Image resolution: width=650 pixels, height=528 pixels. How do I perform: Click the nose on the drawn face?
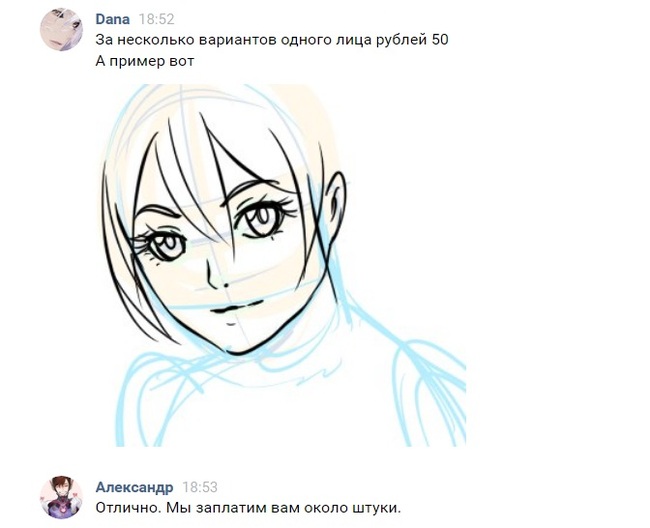point(216,276)
